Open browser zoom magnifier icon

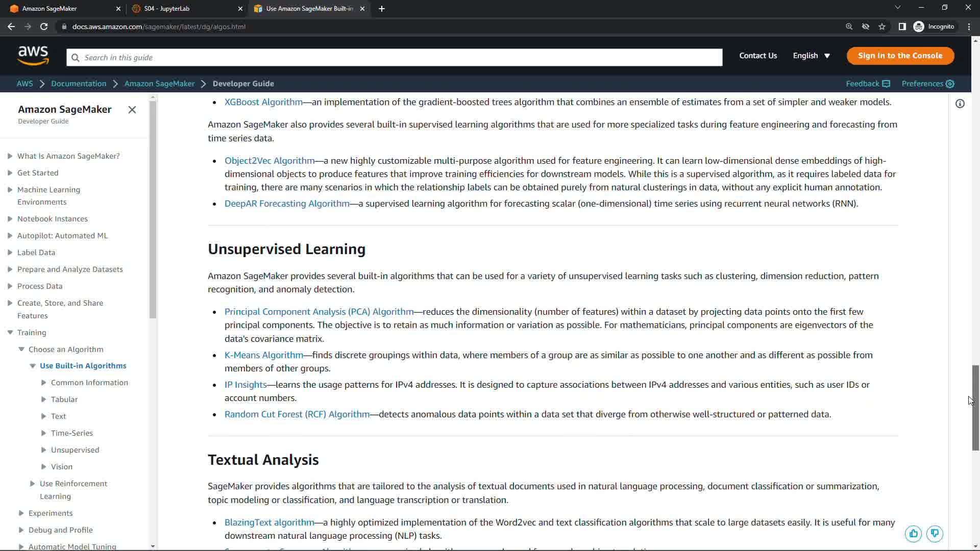[849, 27]
